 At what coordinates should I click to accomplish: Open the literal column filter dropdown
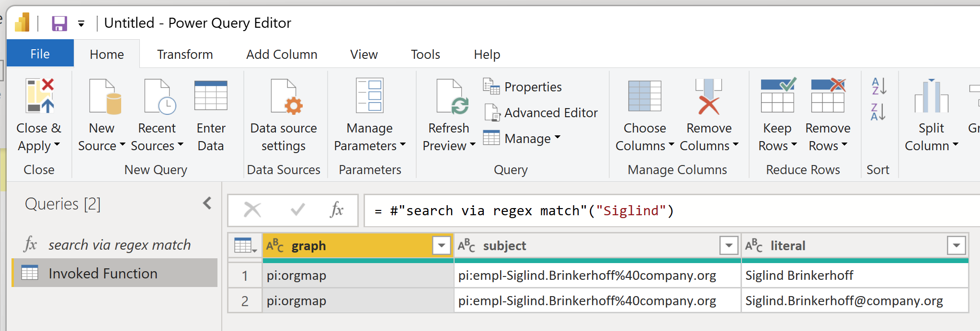956,246
